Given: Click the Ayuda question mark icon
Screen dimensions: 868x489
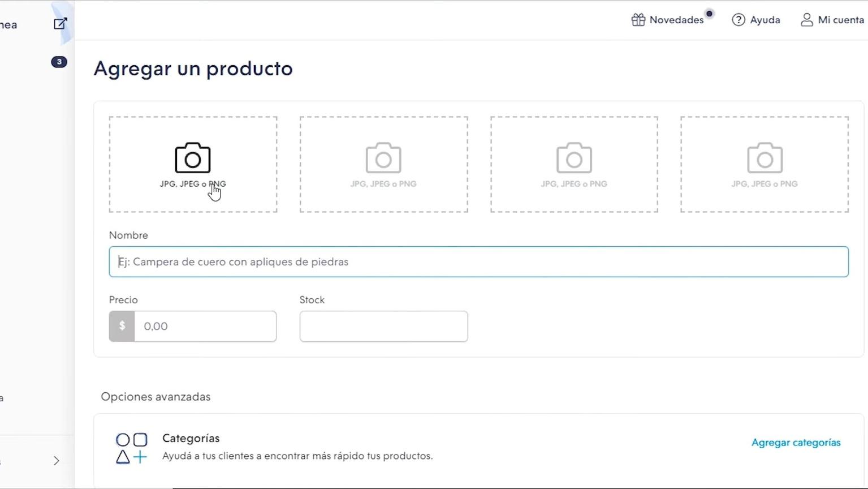Looking at the screenshot, I should tap(739, 20).
